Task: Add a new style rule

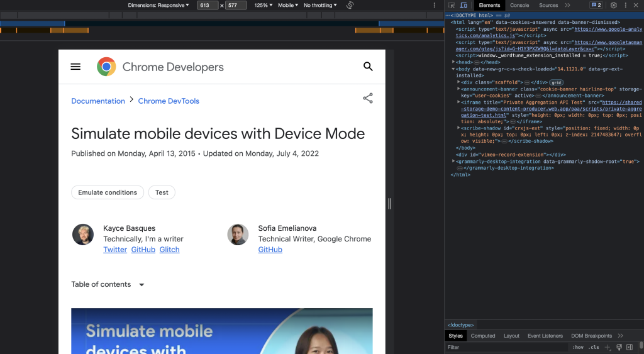Action: click(608, 348)
